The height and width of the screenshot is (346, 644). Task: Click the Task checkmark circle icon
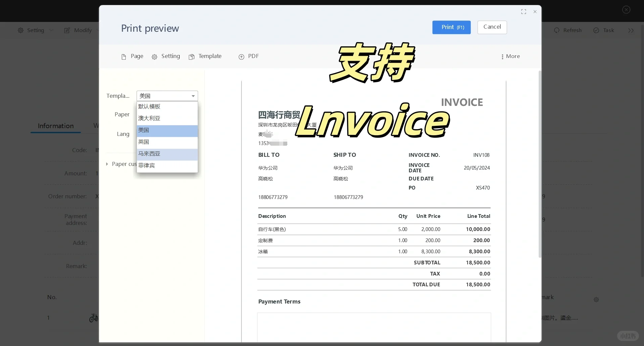[596, 30]
